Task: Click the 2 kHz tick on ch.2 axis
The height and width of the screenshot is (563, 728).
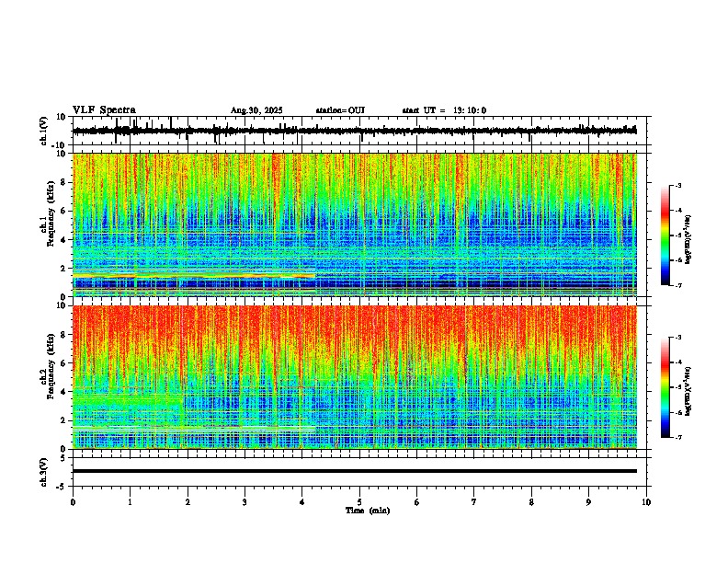Action: (63, 420)
